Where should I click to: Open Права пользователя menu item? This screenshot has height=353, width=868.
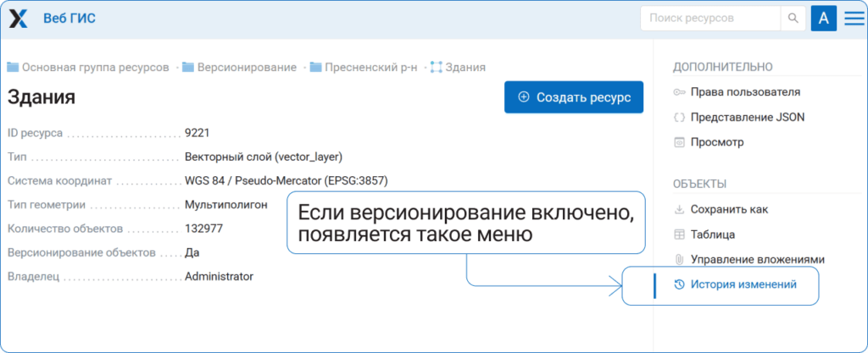click(x=745, y=92)
